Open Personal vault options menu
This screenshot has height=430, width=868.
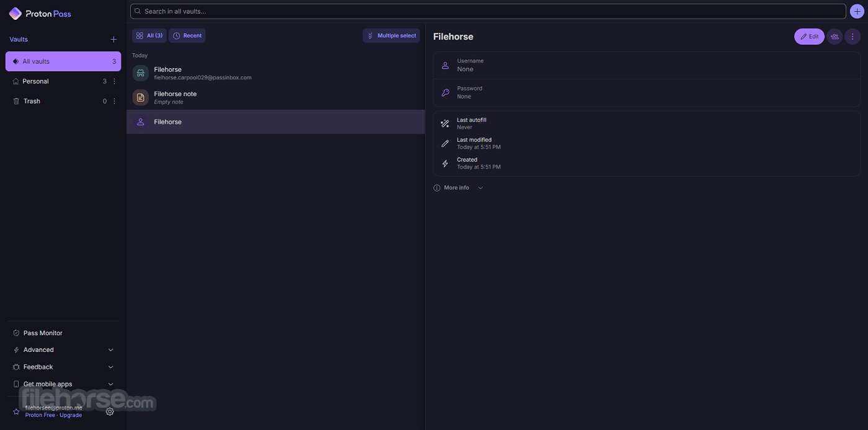[114, 81]
